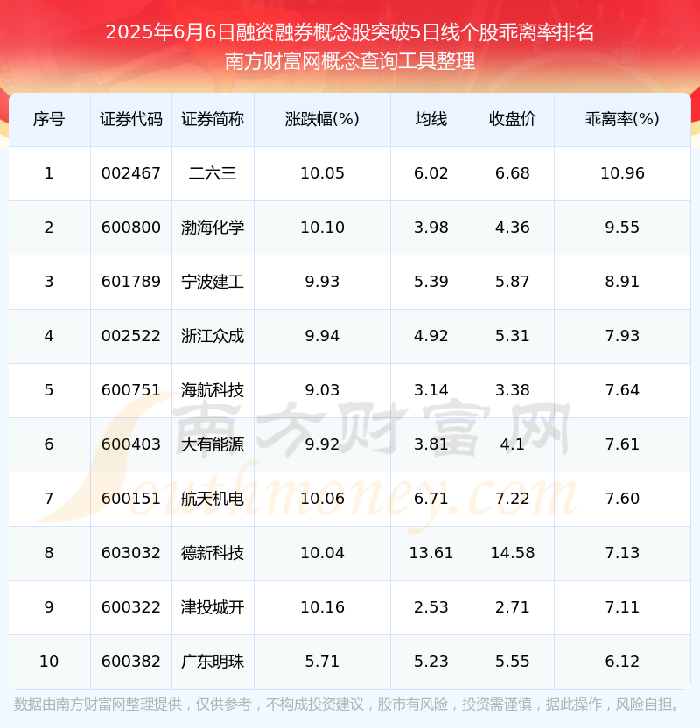700x728 pixels.
Task: Click the 证券简称 column header
Action: pos(213,119)
